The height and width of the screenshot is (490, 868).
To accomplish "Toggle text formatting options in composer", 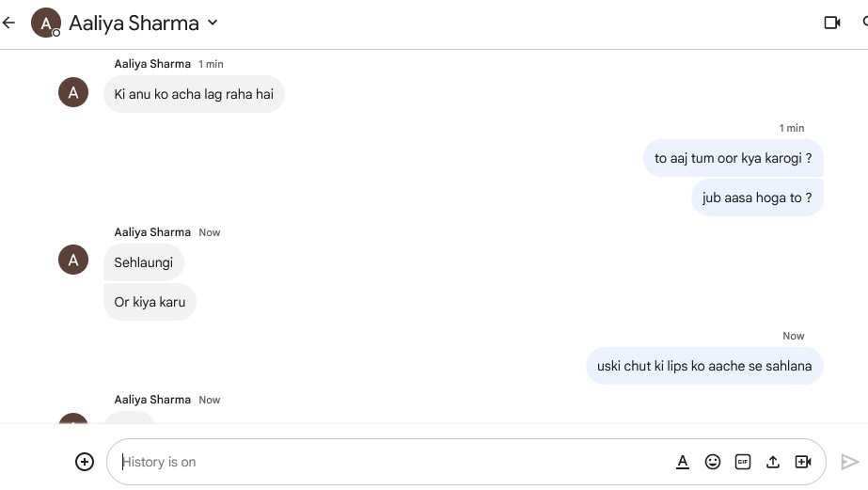I will [683, 462].
